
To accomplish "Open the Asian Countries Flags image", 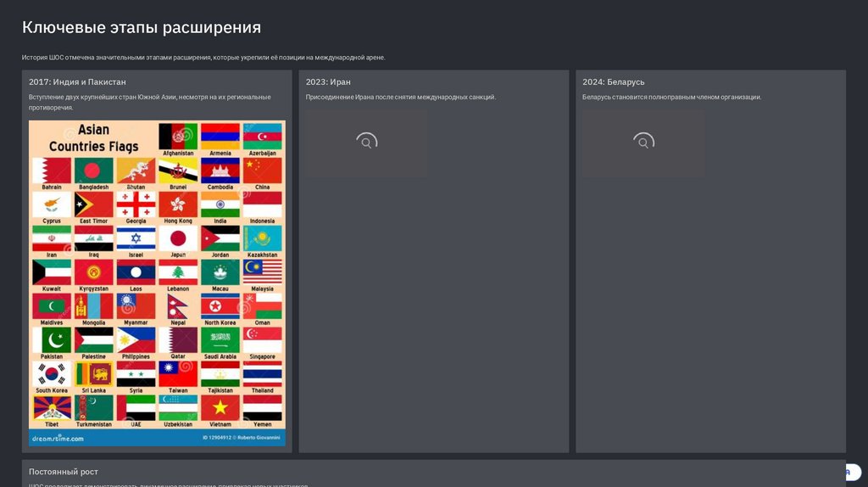I will tap(157, 283).
